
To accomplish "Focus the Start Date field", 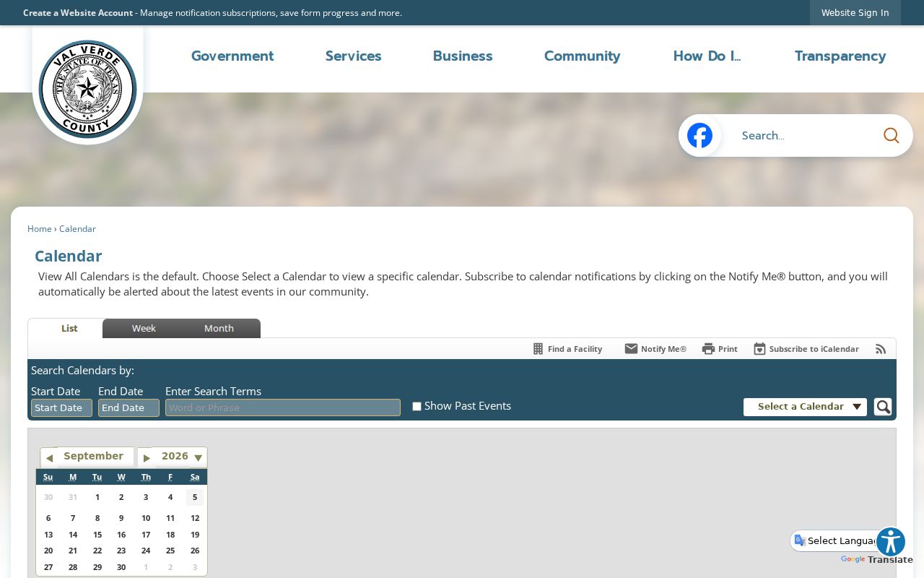I will pyautogui.click(x=61, y=407).
